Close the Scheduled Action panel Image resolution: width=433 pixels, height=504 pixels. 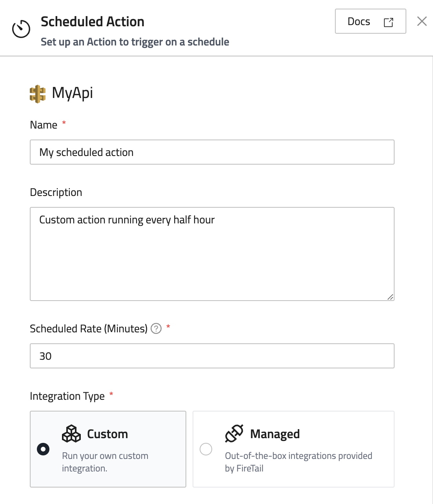[422, 21]
